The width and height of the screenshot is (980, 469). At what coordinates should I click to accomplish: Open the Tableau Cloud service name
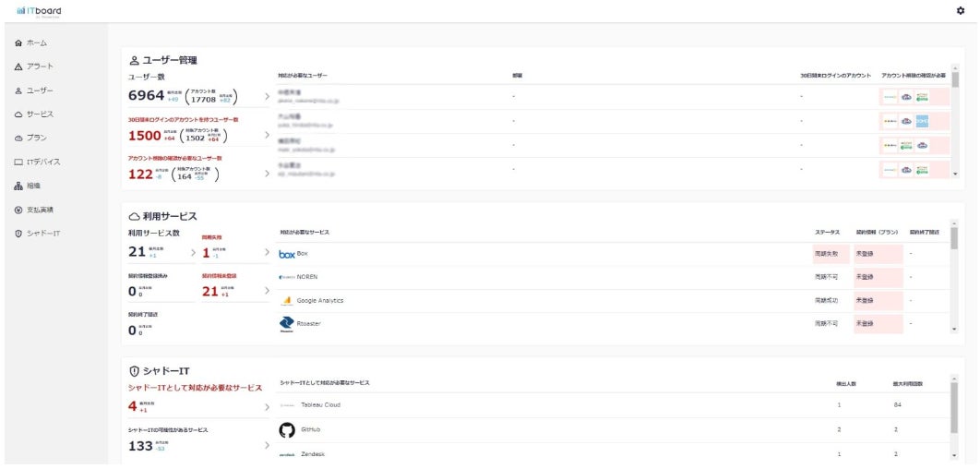coord(320,405)
